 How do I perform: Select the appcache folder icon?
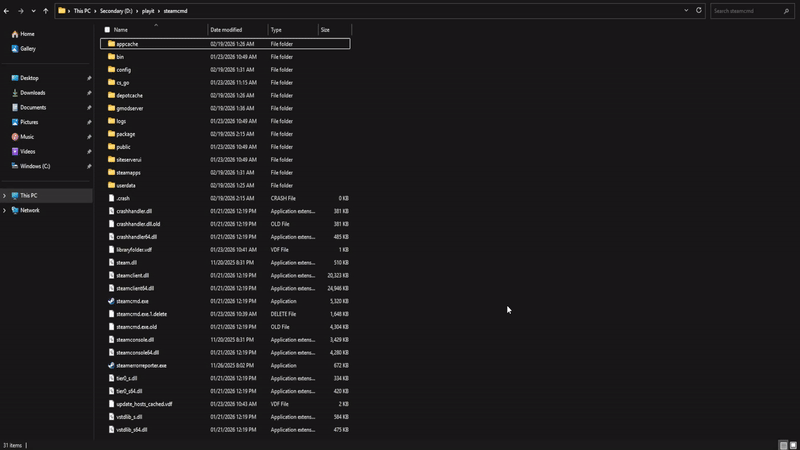111,44
